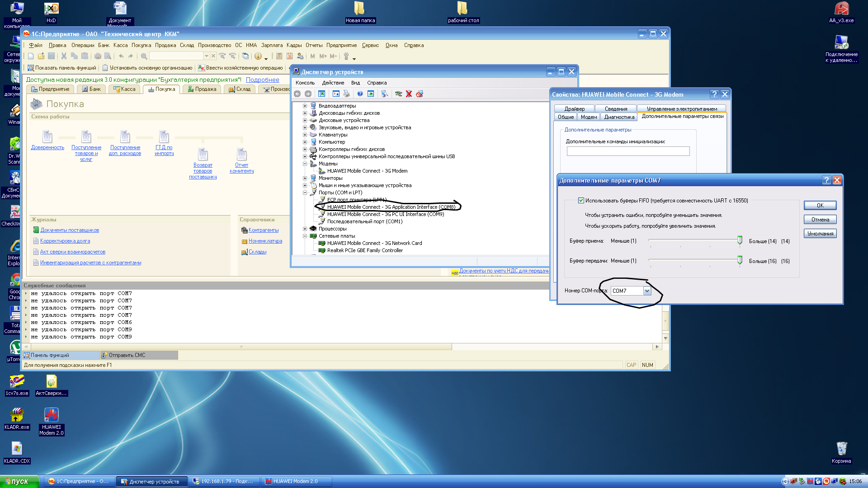Open the Документы поставщиков link
This screenshot has height=488, width=868.
coord(70,230)
